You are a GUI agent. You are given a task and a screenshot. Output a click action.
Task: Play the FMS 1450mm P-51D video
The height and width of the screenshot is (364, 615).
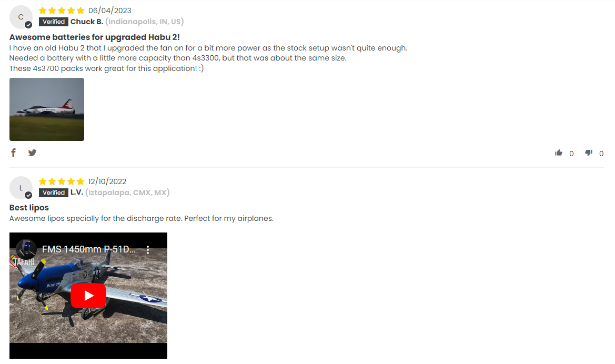pyautogui.click(x=88, y=296)
